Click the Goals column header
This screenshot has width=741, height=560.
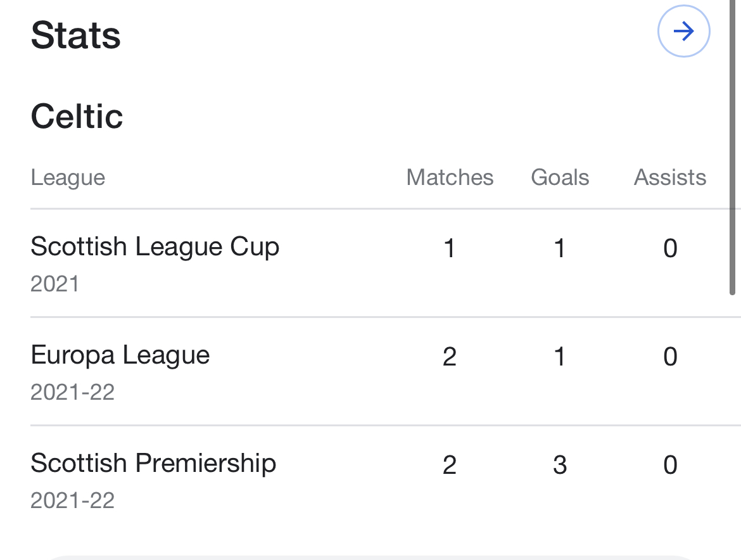click(x=560, y=177)
